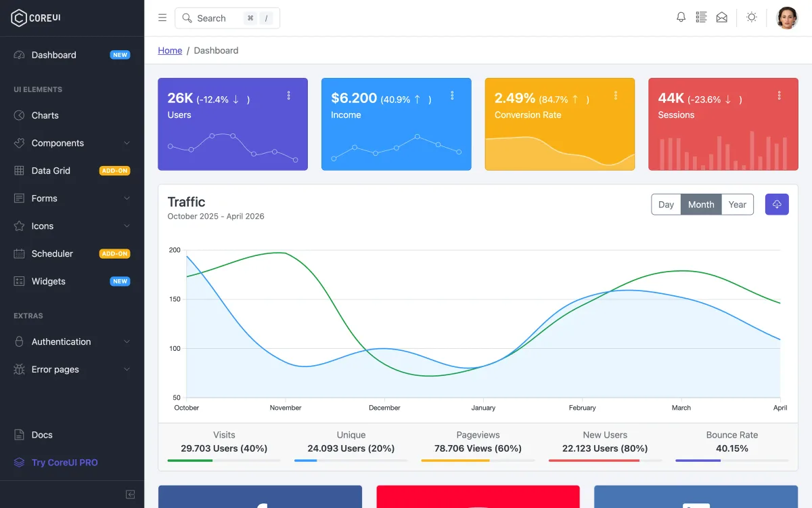This screenshot has height=508, width=812.
Task: Click the Forms notes icon
Action: (x=19, y=198)
